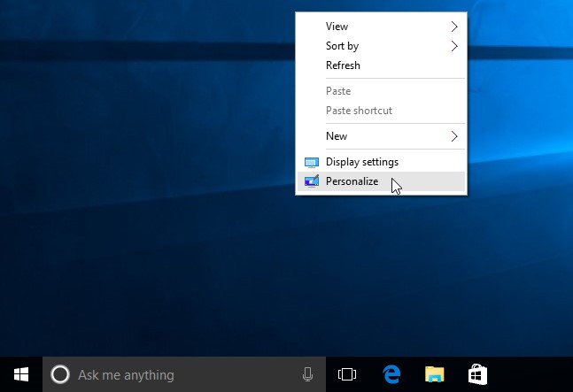Choose Personalize in the context menu
Screen dimensions: 573x392
click(352, 181)
